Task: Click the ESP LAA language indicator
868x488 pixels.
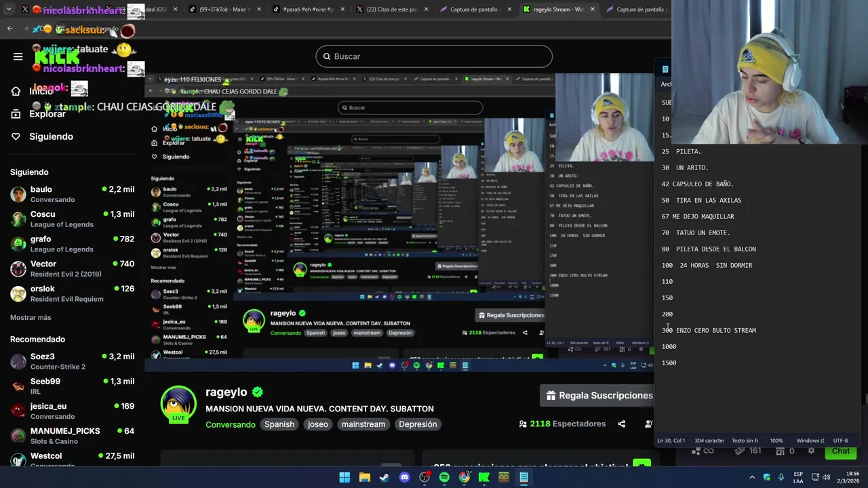Action: click(x=798, y=477)
